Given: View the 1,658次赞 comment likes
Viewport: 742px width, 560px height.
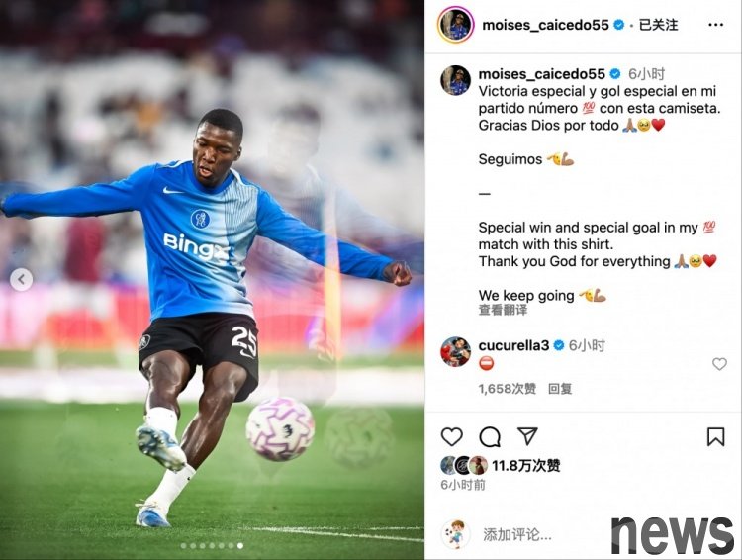Looking at the screenshot, I should tap(507, 389).
